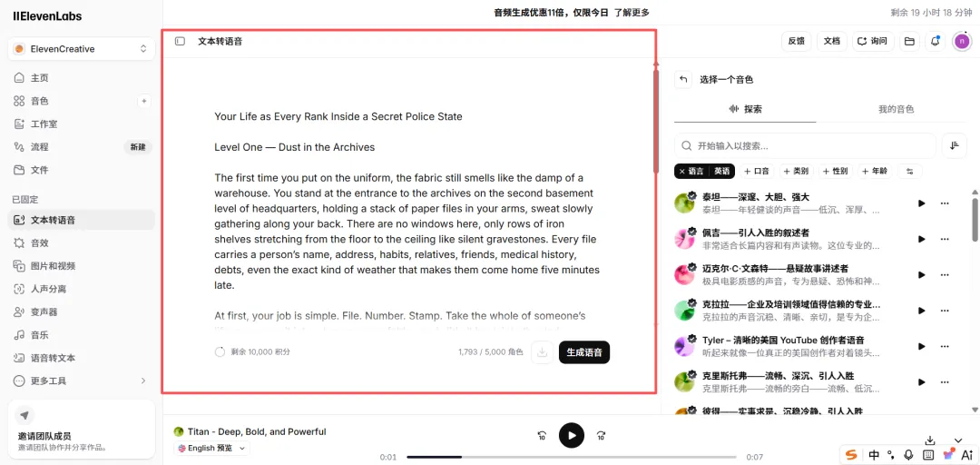Open more options for 迈克尔·C·文森特 voice

tap(945, 275)
